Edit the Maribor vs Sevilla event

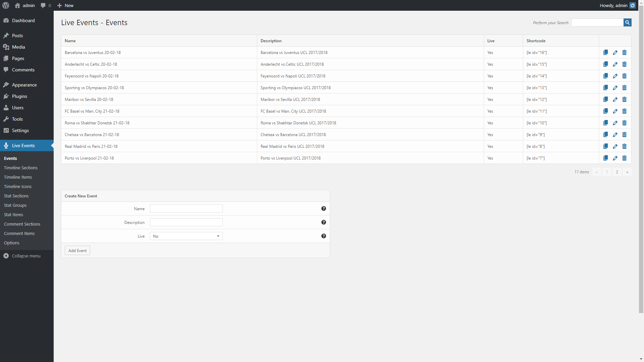coord(615,99)
